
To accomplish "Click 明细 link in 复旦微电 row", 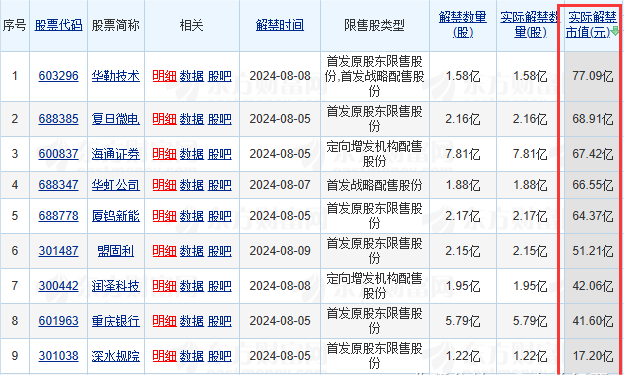I will (x=164, y=119).
